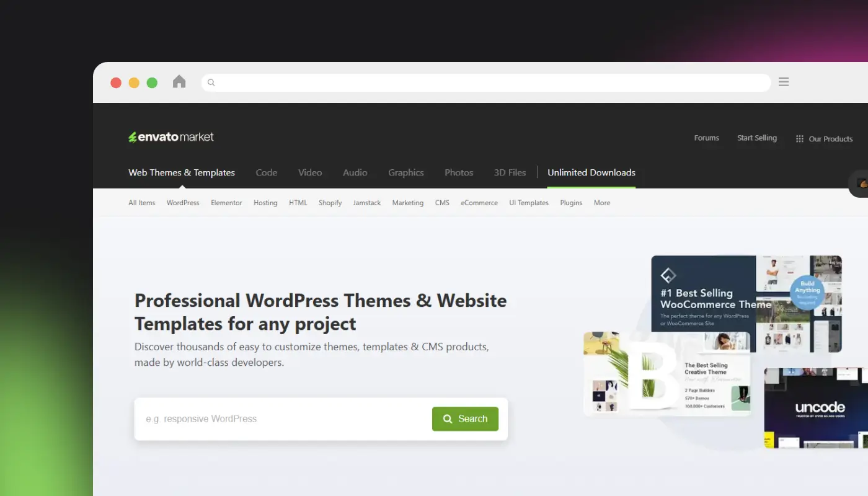Open the Start Selling link

coord(757,138)
